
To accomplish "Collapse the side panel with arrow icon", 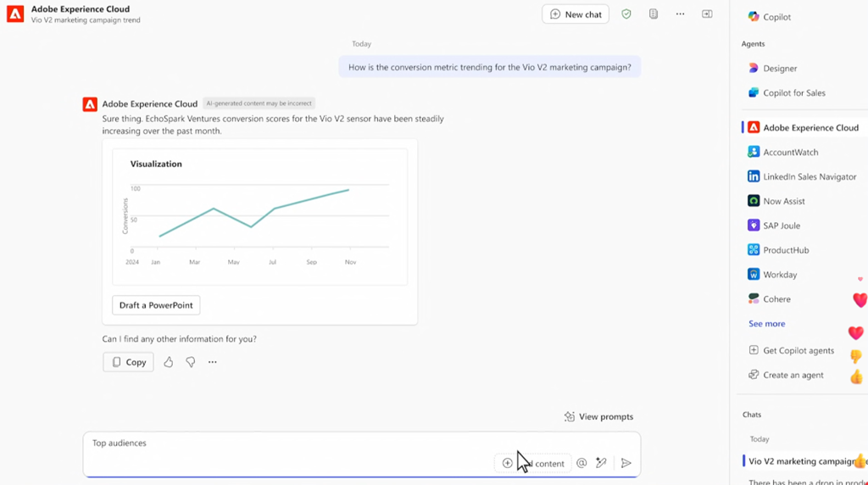I will coord(707,14).
